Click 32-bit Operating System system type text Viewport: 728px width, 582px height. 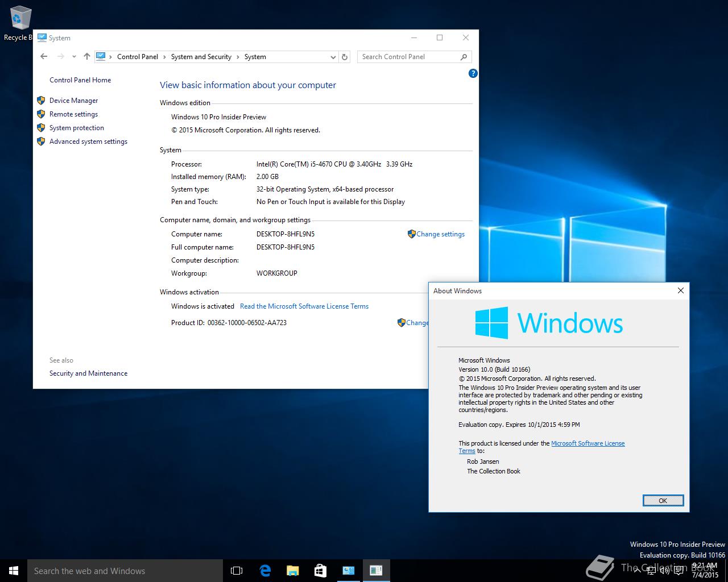tap(325, 189)
